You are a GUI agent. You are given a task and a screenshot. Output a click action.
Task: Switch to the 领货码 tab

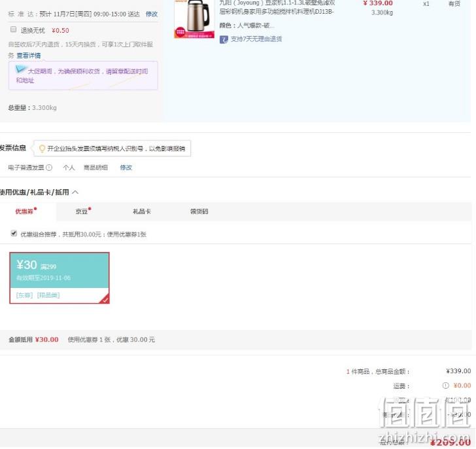pyautogui.click(x=199, y=211)
